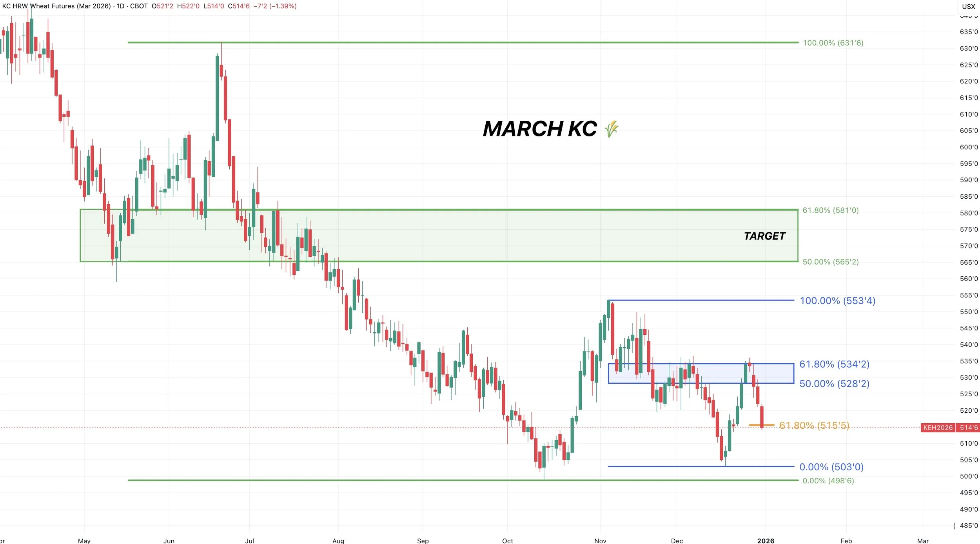Click the green 50.00% (565'2) label

(x=830, y=262)
